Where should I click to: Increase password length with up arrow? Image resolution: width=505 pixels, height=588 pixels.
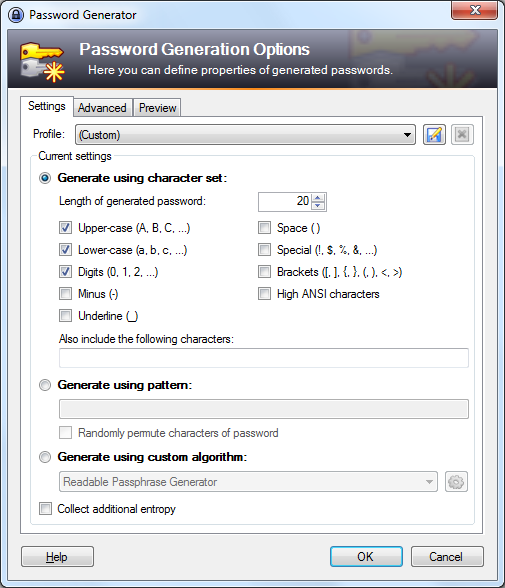point(318,198)
